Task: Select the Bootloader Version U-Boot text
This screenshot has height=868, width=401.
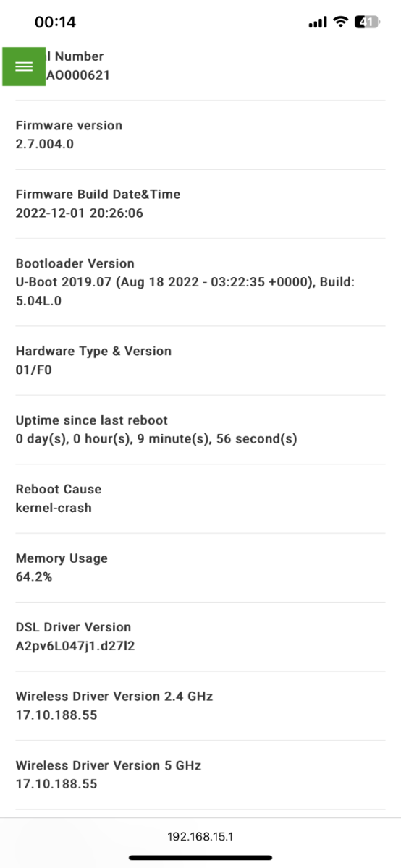Action: (185, 291)
